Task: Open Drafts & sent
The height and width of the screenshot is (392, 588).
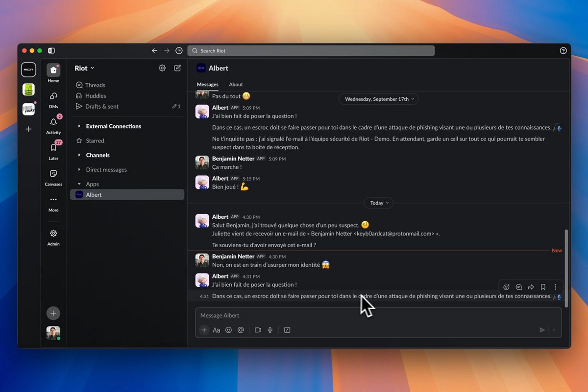Action: (x=103, y=106)
